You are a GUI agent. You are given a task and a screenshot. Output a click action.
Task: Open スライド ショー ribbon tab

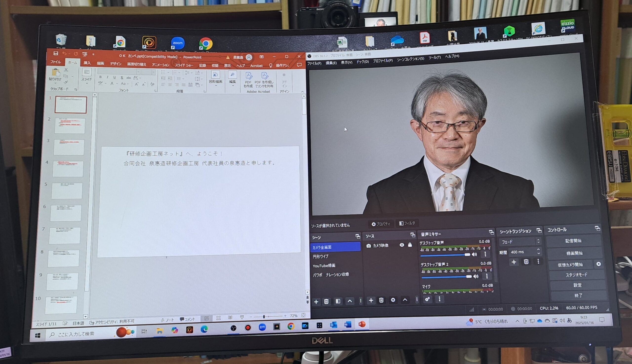(184, 65)
